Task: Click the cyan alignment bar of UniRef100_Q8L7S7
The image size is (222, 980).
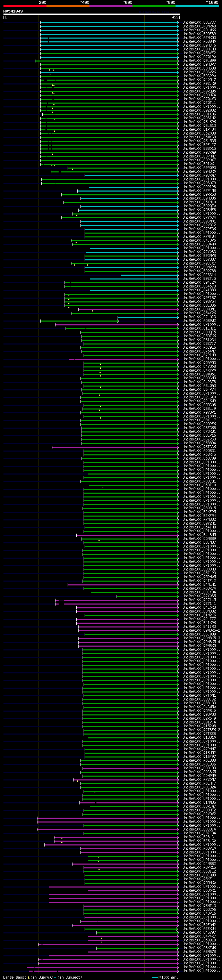Action: [x=109, y=23]
